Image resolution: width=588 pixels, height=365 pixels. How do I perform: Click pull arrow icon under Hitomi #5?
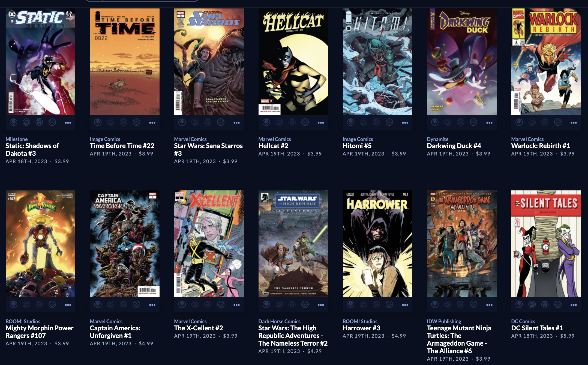(350, 122)
